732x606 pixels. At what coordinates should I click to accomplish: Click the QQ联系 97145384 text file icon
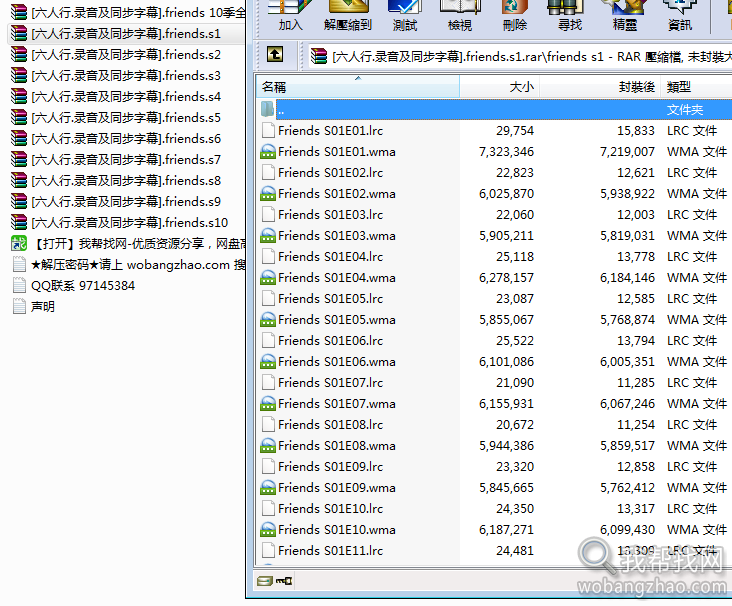(19, 285)
